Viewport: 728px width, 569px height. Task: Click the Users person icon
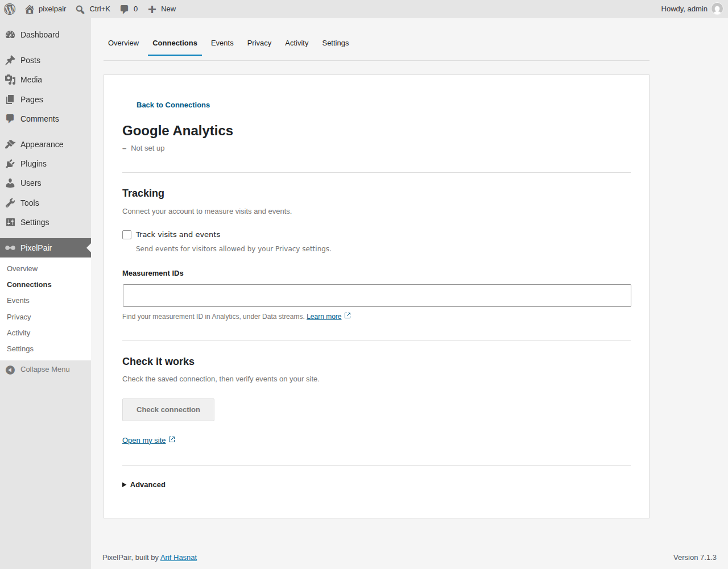10,183
